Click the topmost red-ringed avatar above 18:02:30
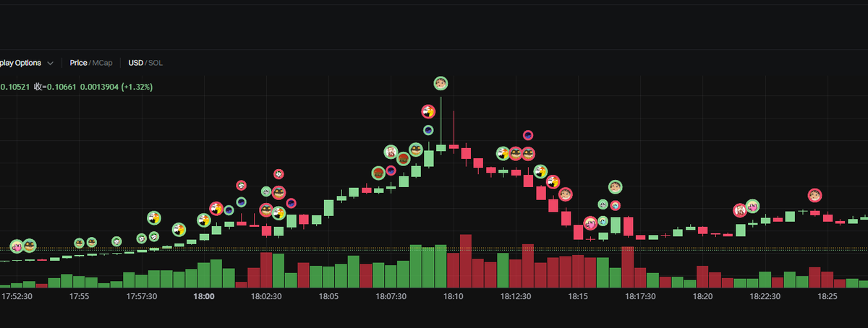 278,174
